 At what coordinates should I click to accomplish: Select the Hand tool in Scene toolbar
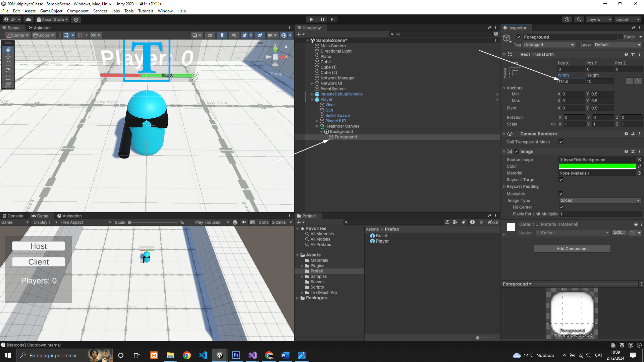8,50
